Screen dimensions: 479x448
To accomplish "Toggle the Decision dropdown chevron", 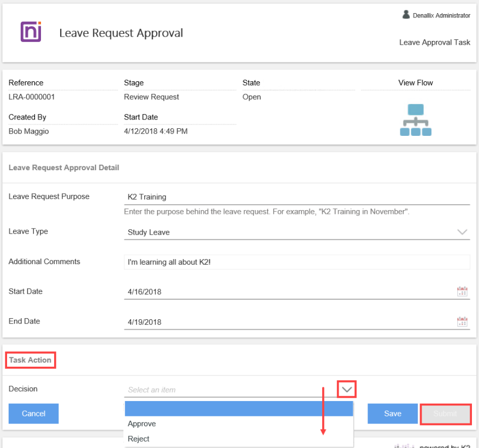I will [347, 390].
